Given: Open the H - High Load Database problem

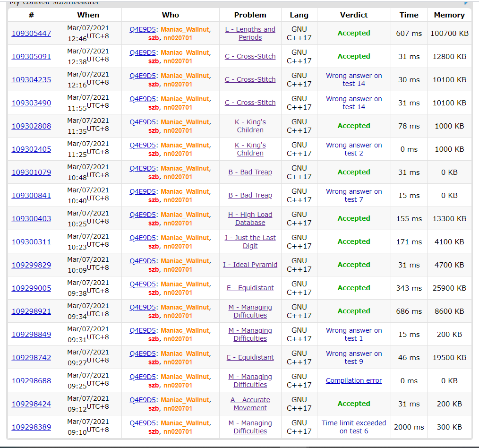Looking at the screenshot, I should click(x=250, y=218).
